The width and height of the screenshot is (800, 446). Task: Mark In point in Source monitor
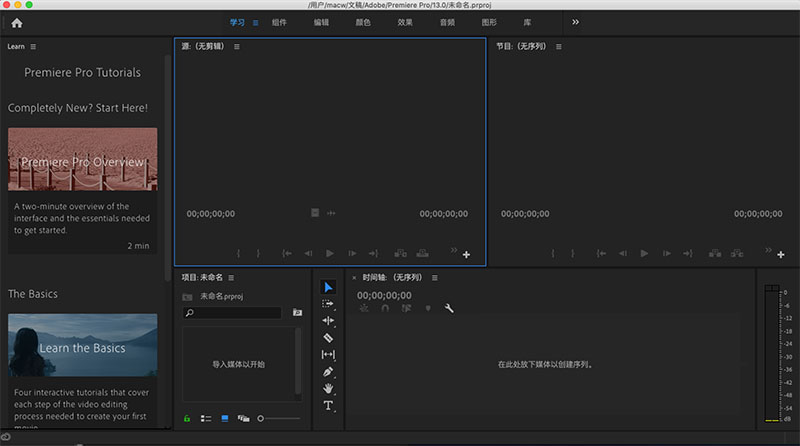point(238,253)
